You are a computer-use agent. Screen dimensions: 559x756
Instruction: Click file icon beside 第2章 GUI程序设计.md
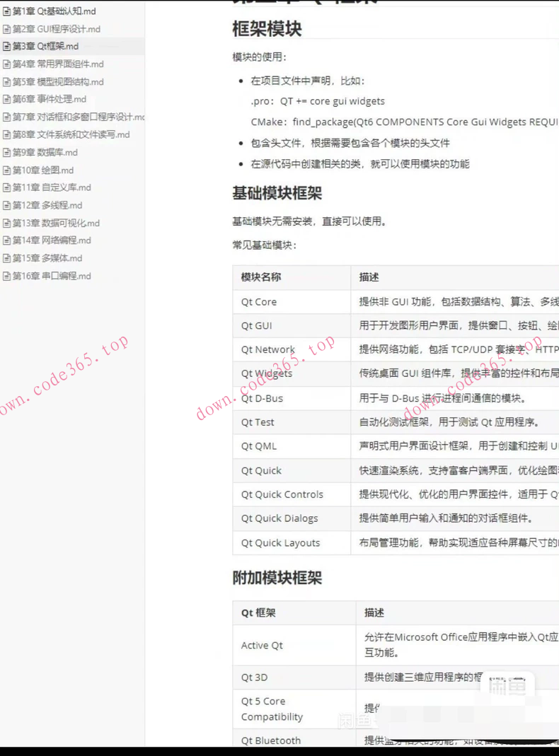[x=7, y=29]
